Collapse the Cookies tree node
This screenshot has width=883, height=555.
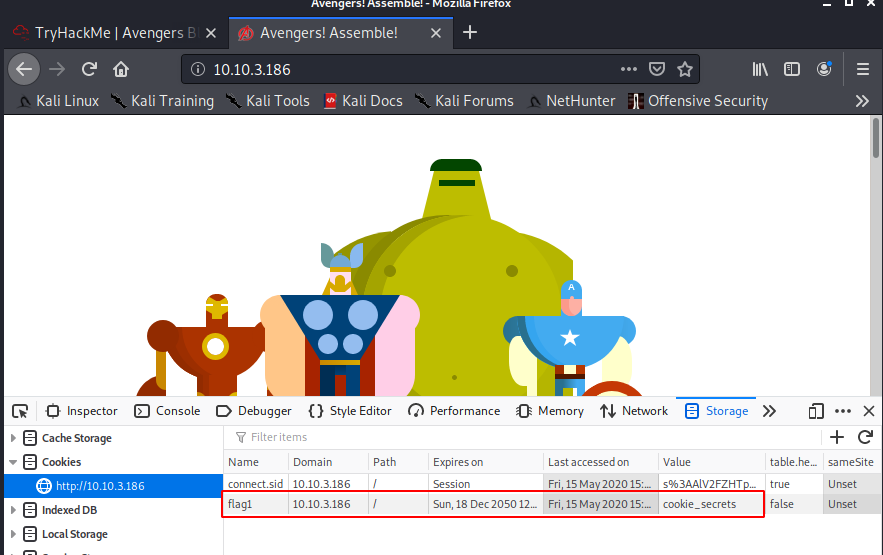13,462
